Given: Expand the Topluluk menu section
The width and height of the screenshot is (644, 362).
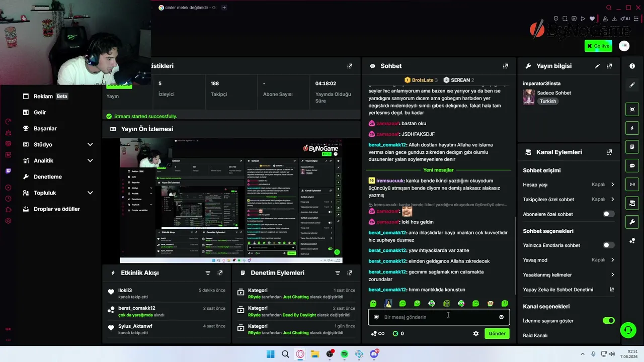Looking at the screenshot, I should tap(58, 193).
